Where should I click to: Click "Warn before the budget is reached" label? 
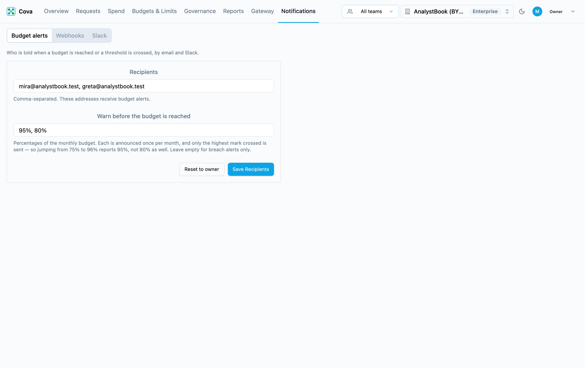point(144,116)
